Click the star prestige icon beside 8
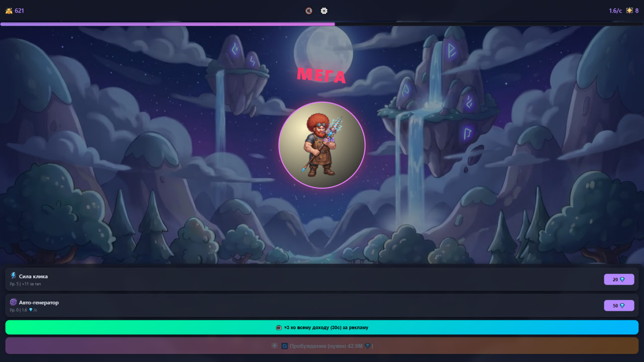 (x=629, y=11)
